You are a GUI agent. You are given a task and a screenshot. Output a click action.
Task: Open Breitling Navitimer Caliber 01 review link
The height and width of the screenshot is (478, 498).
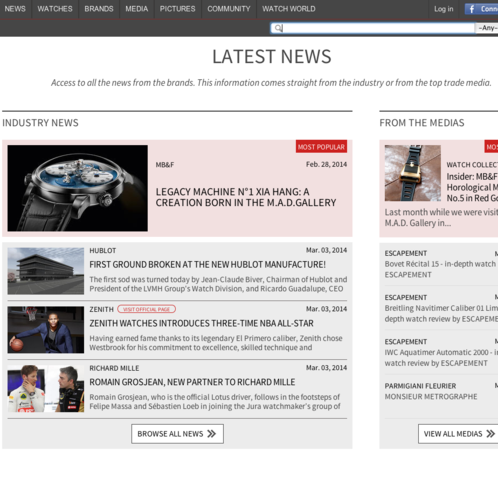tap(441, 313)
